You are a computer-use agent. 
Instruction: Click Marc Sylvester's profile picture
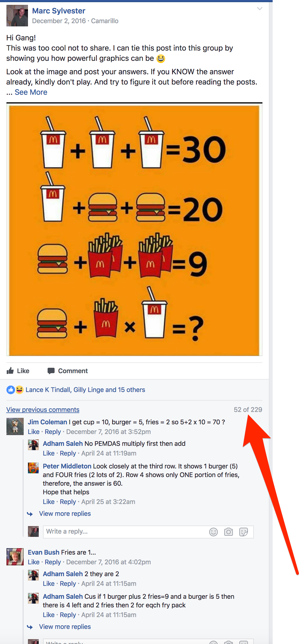click(x=17, y=16)
